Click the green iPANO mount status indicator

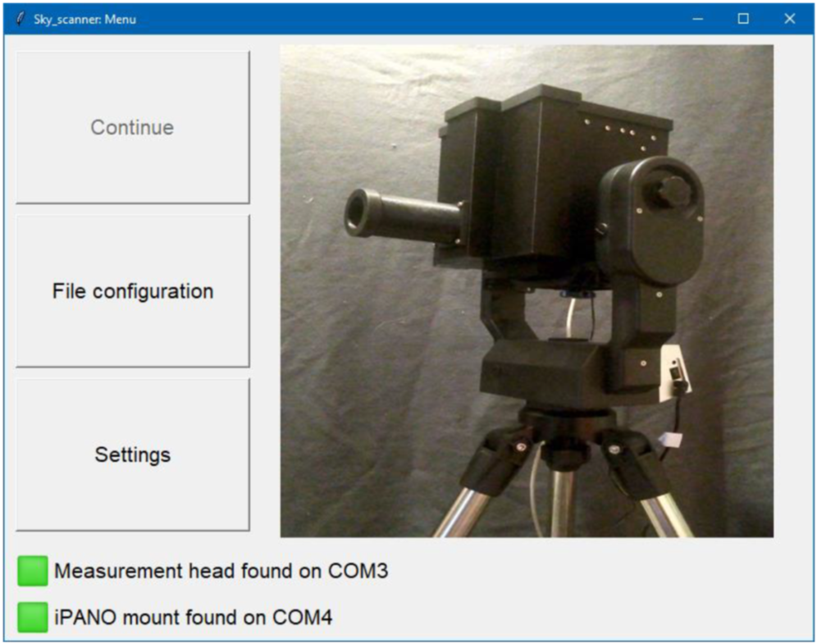coord(33,617)
